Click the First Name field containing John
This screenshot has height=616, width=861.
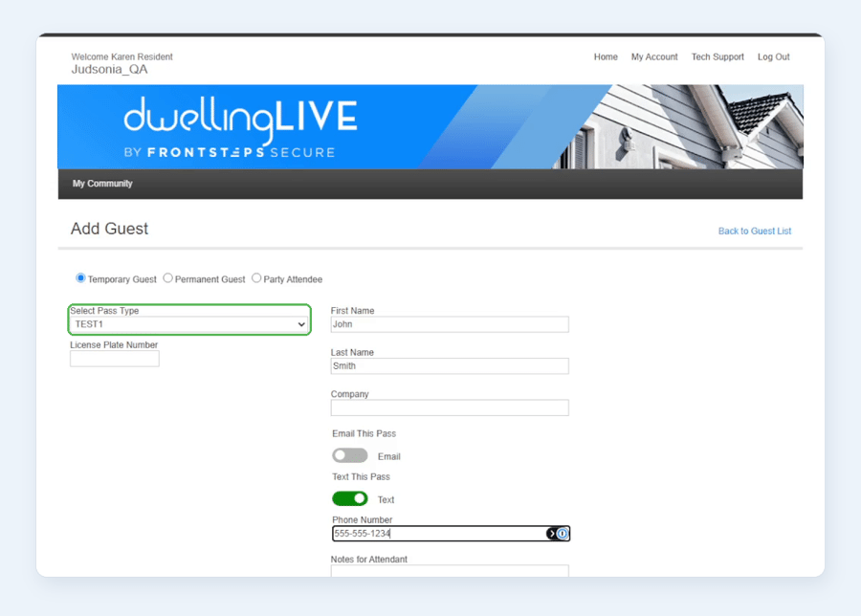[x=450, y=324]
